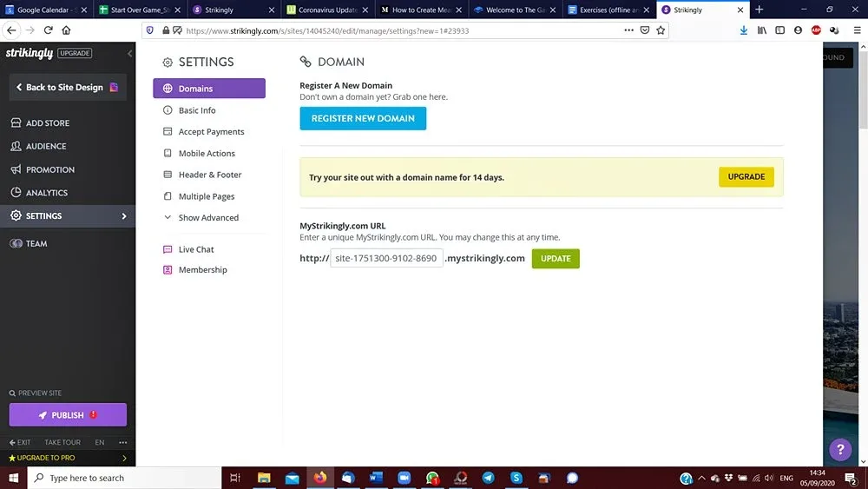The width and height of the screenshot is (868, 489).
Task: Open Accept Payments settings
Action: (211, 132)
